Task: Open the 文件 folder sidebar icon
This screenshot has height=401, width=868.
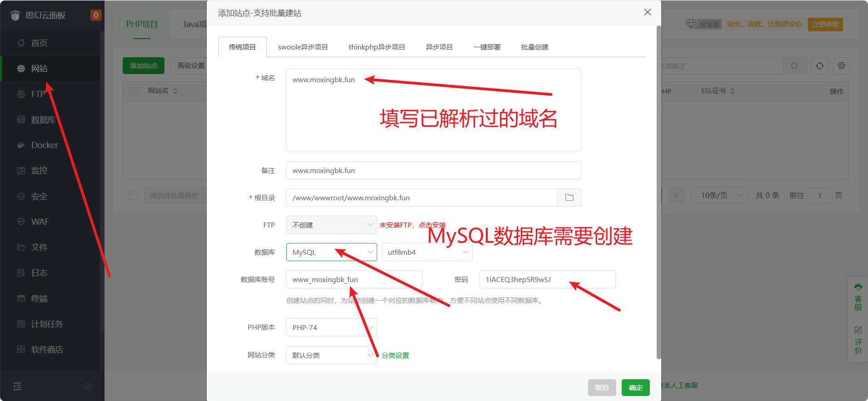Action: click(21, 247)
